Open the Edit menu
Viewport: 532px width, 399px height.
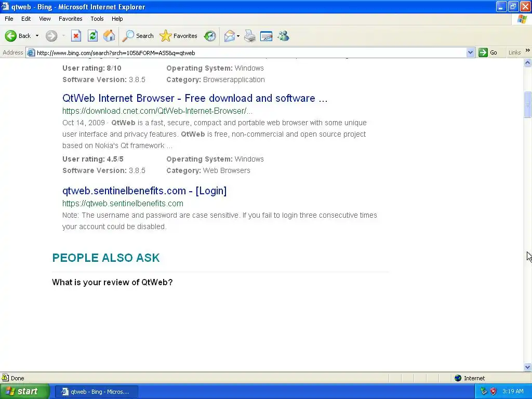pyautogui.click(x=26, y=19)
